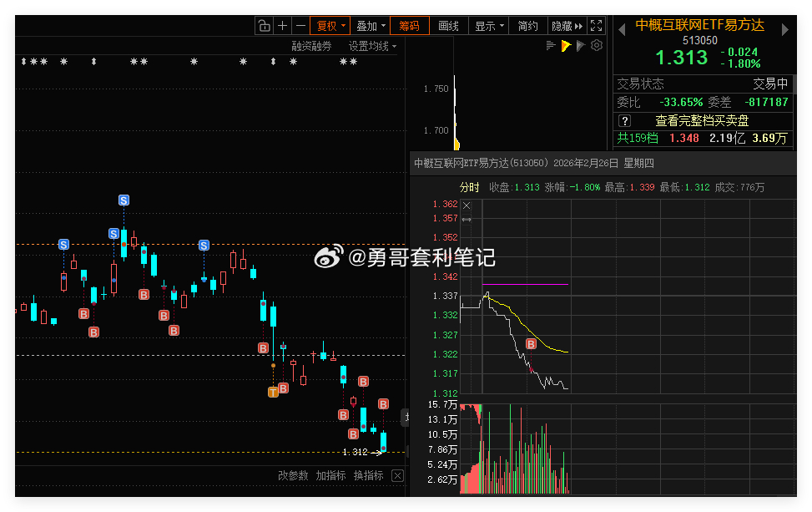Close the intraday popup chart
This screenshot has height=512, width=812.
coord(467,205)
